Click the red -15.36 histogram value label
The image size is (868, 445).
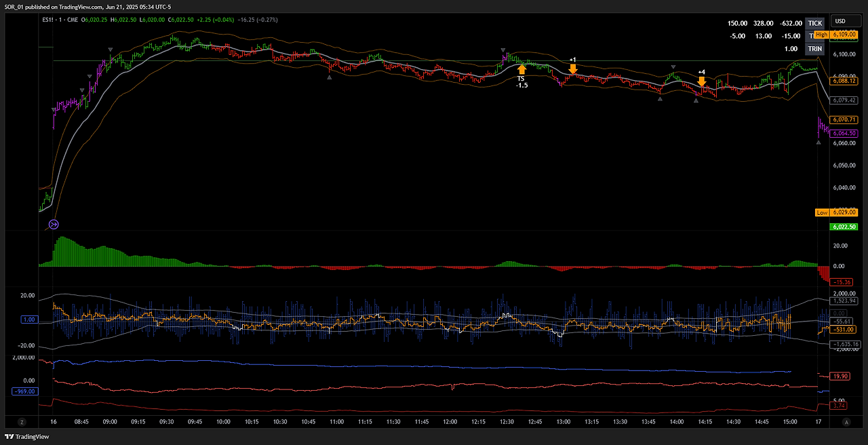pyautogui.click(x=841, y=282)
